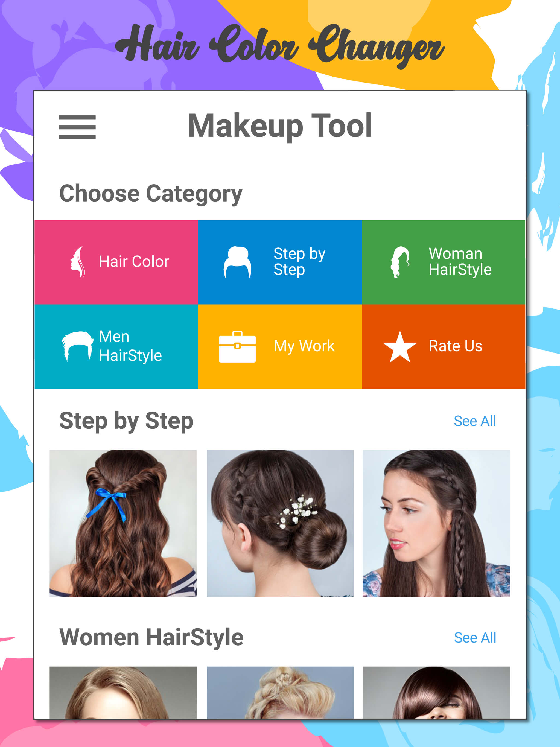Tap the woman profile Hair Color icon
The height and width of the screenshot is (747, 560).
coord(78,262)
